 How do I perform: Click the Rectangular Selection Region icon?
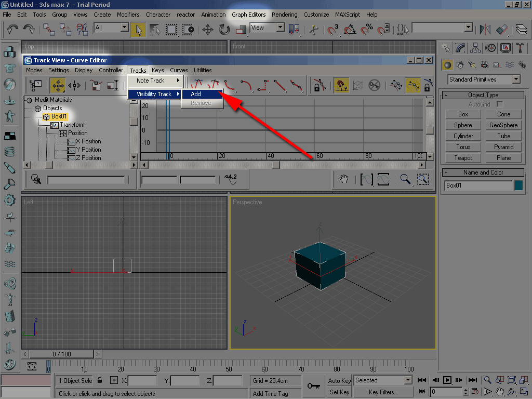(171, 30)
